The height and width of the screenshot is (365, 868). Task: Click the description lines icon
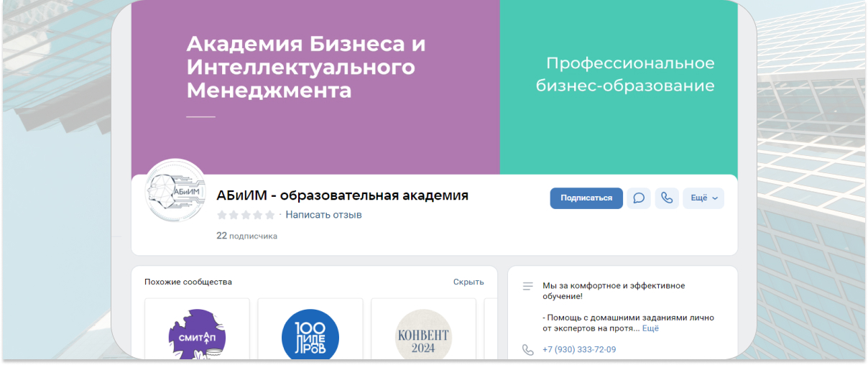[528, 286]
